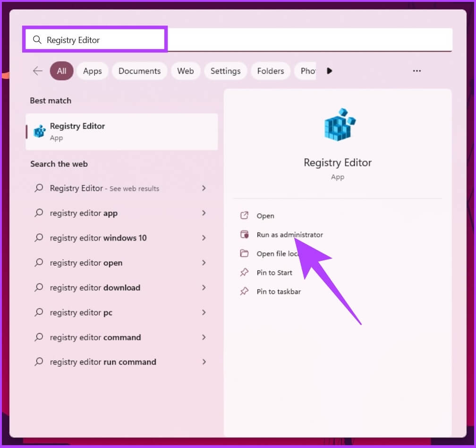Screen dimensions: 476x448
Task: Click the Registry Editor title in details pane
Action: [x=338, y=163]
